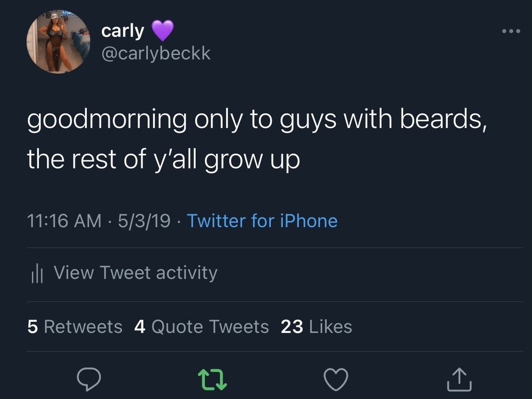Open profile via carly display name
Image resolution: width=532 pixels, height=399 pixels.
click(122, 31)
